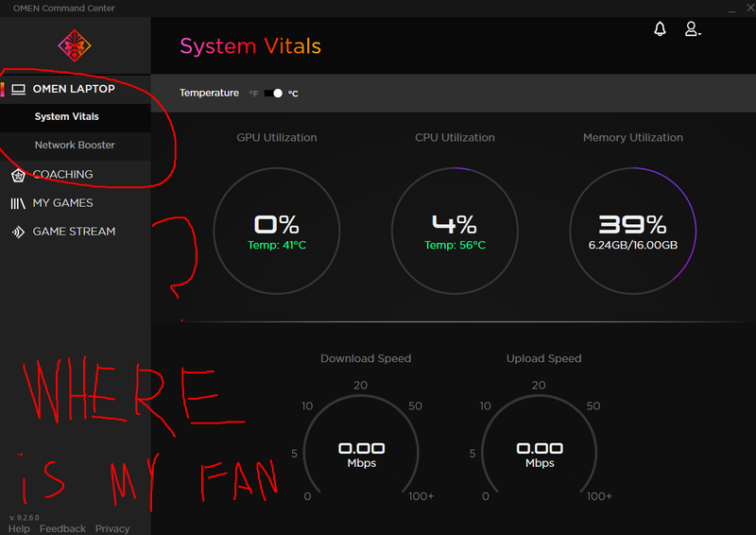Select the OMEN LAPTOP menu item
This screenshot has height=535, width=756.
pyautogui.click(x=76, y=89)
